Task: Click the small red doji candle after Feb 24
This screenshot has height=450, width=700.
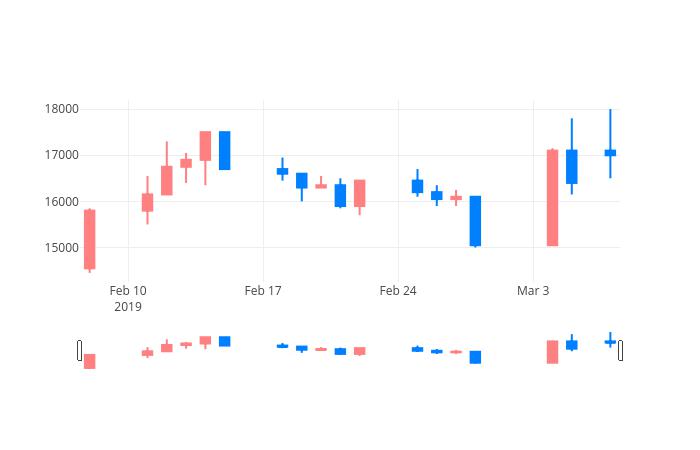Action: click(456, 198)
